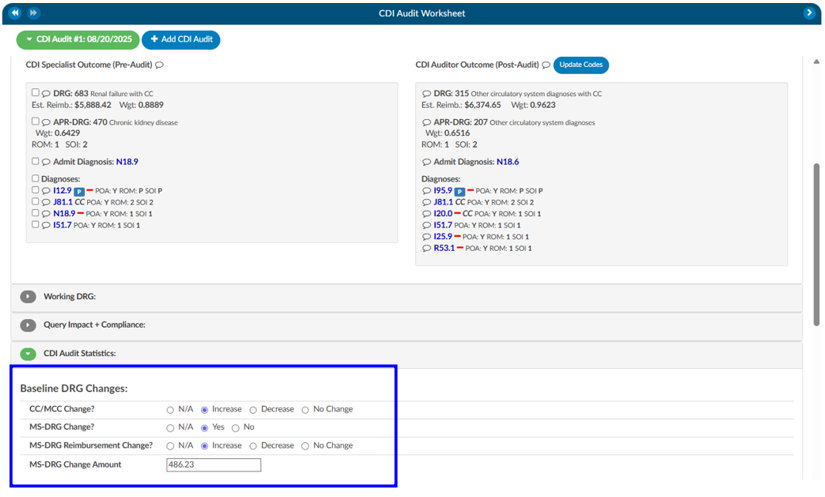Click the scrollbar up arrow
The width and height of the screenshot is (825, 497).
816,62
